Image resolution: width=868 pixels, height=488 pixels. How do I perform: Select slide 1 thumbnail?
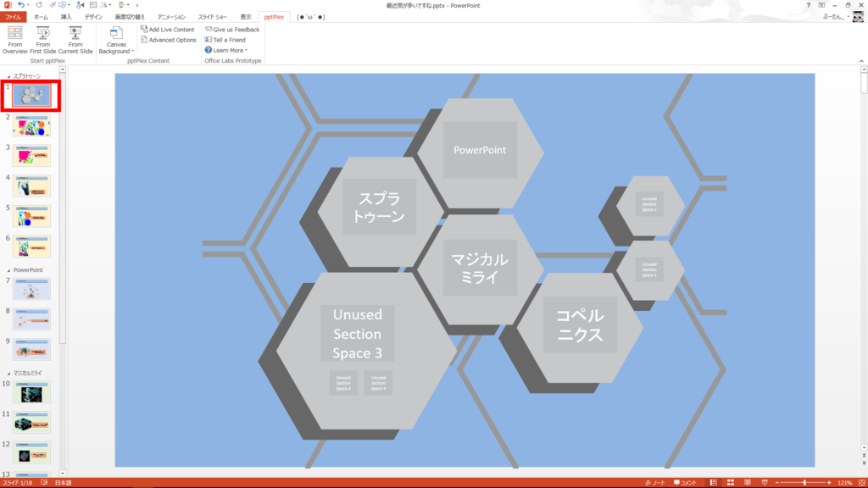(31, 95)
